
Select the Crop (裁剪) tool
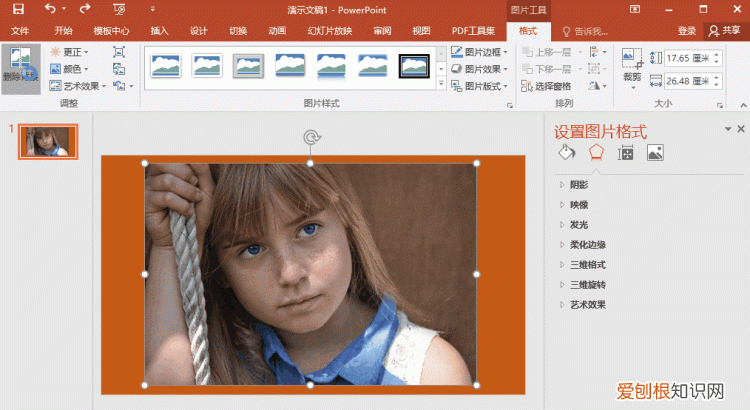coord(632,66)
